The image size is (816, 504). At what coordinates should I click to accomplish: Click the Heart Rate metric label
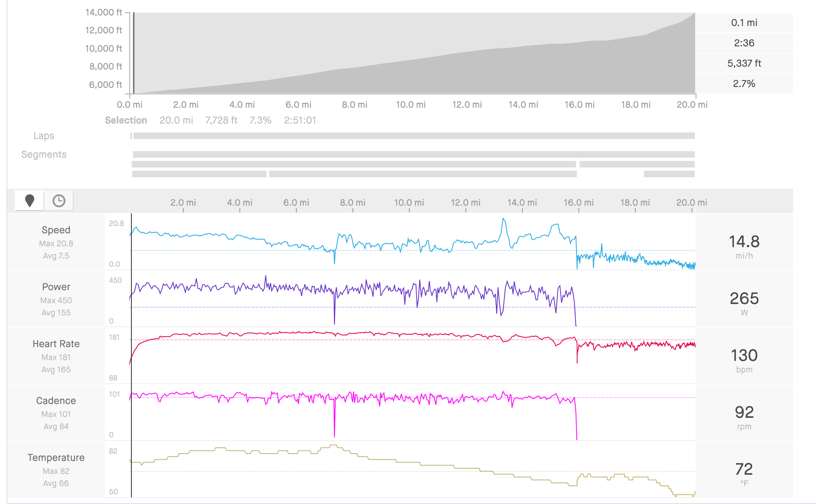(x=56, y=344)
